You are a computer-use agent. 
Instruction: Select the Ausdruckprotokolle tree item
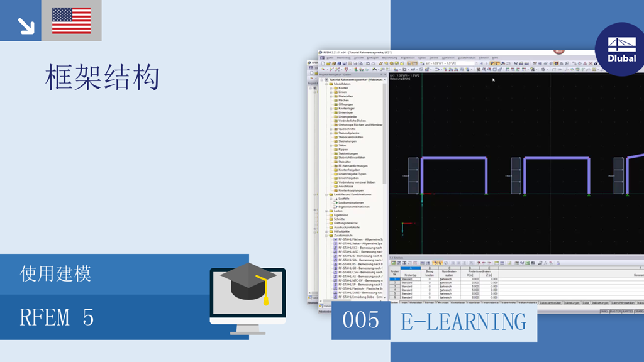coord(347,228)
